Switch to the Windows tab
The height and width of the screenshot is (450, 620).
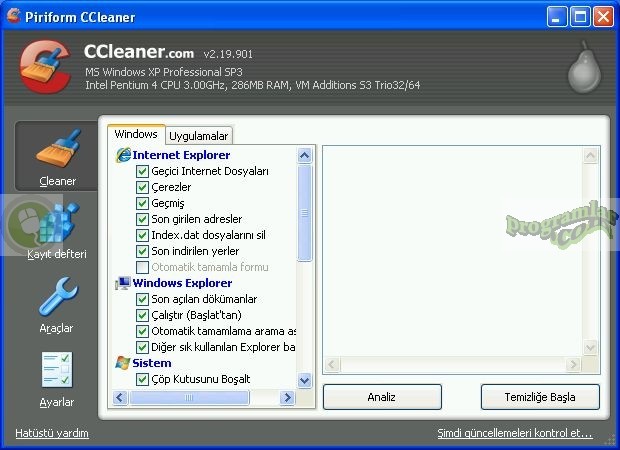(136, 134)
